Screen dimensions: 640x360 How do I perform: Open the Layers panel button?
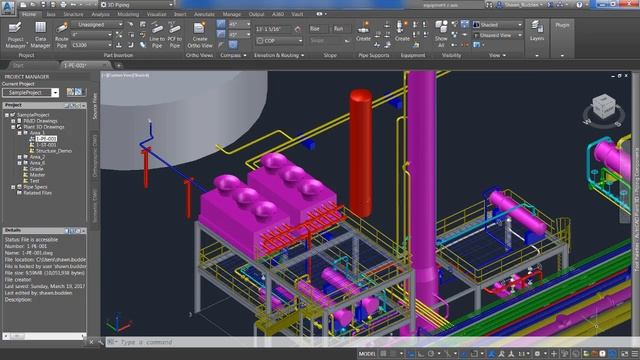(x=537, y=32)
